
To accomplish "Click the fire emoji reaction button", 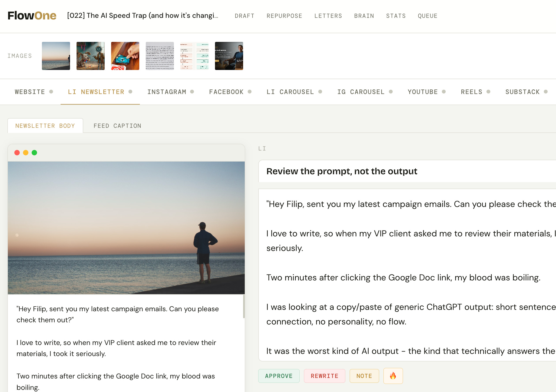I will point(393,376).
